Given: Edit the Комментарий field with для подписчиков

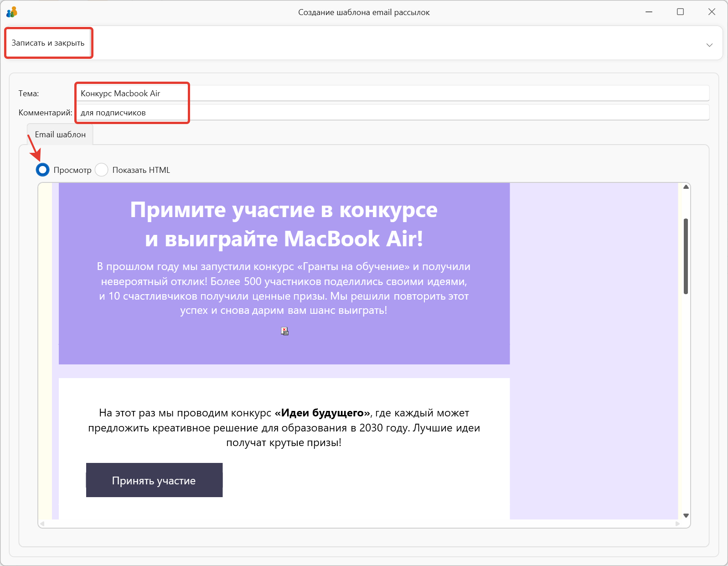Looking at the screenshot, I should click(392, 113).
